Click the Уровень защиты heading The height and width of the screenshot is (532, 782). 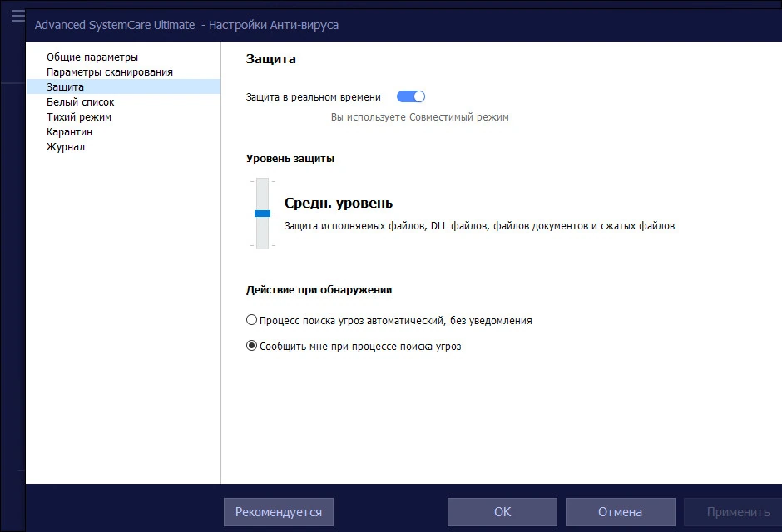click(x=290, y=159)
